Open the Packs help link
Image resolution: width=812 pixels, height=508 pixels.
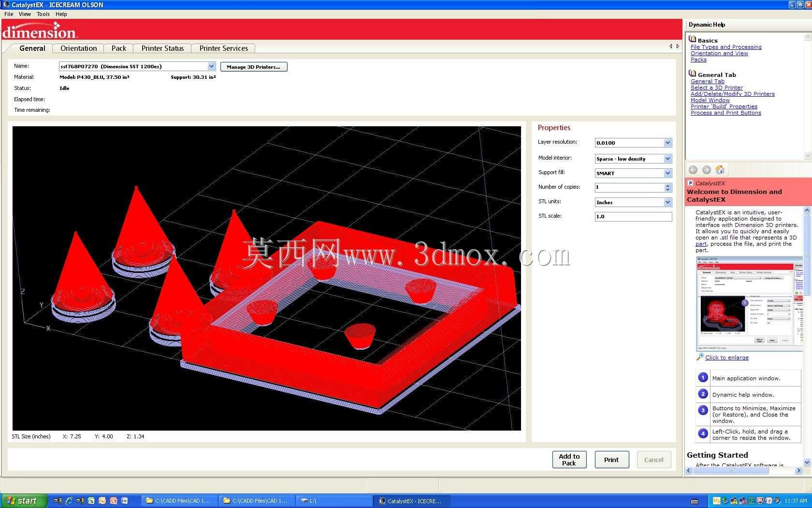pos(698,60)
